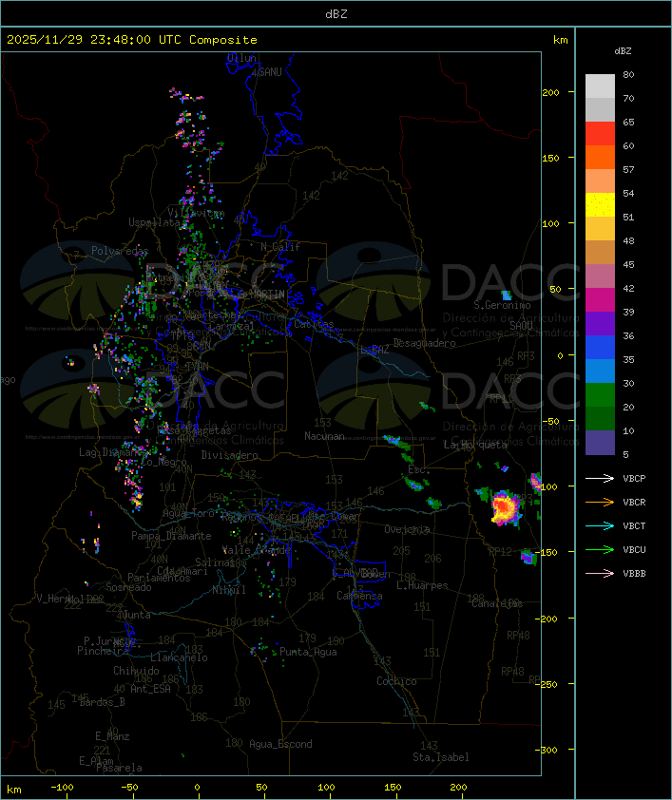Pick the light gray 70-80 dBZ swatch
Screen dimensions: 672x800
[600, 86]
